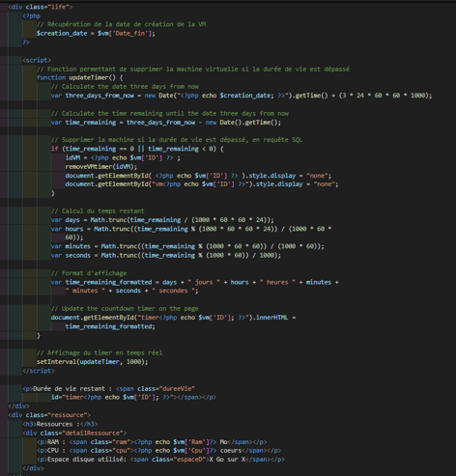
Task: Click the 'var seconds = Math.trunc' line
Action: [x=166, y=256]
